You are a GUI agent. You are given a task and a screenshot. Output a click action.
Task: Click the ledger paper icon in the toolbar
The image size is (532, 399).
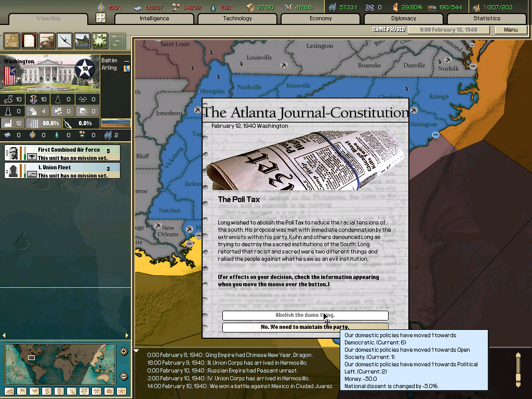point(29,41)
